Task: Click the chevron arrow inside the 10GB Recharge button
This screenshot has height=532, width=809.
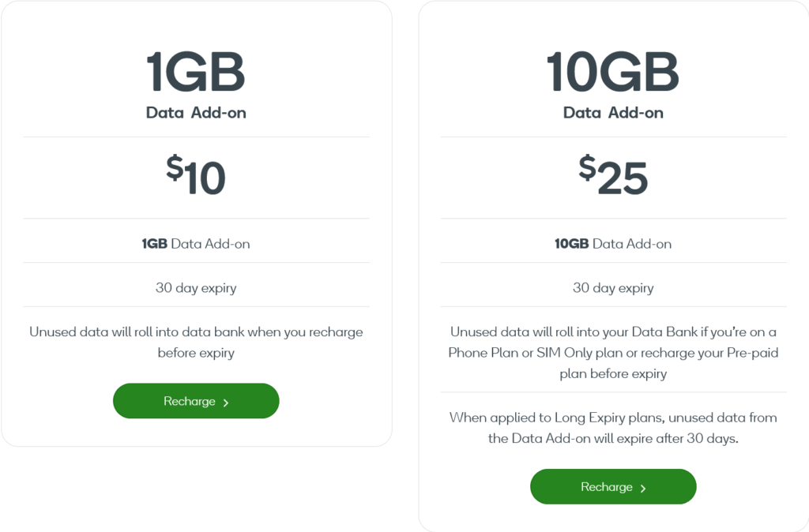Action: 643,487
